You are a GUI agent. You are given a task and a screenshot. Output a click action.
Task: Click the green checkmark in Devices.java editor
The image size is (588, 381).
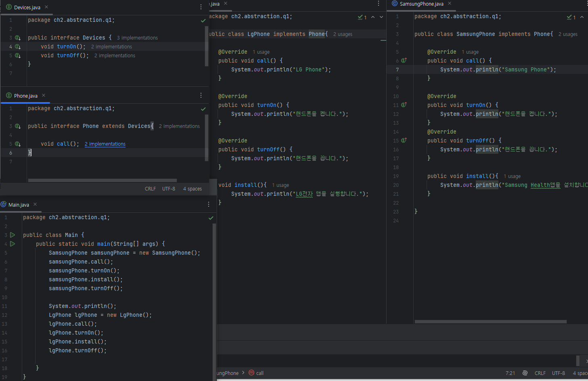coord(203,21)
